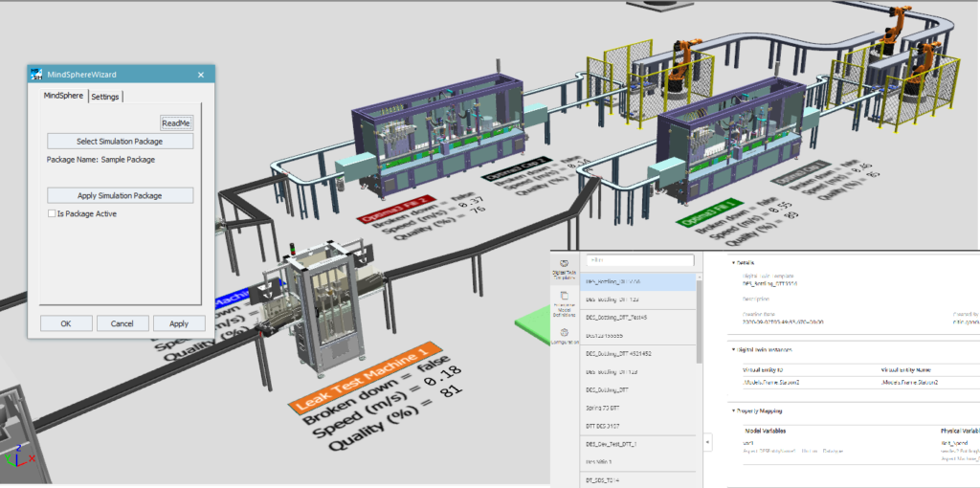
Task: Click the Filter input field
Action: click(639, 259)
